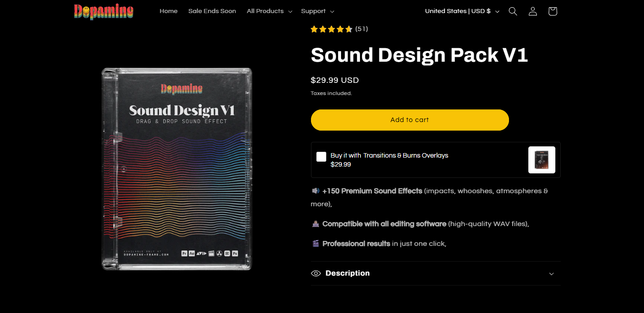Click the eye icon beside Description
Viewport: 644px width, 313px height.
click(x=316, y=273)
